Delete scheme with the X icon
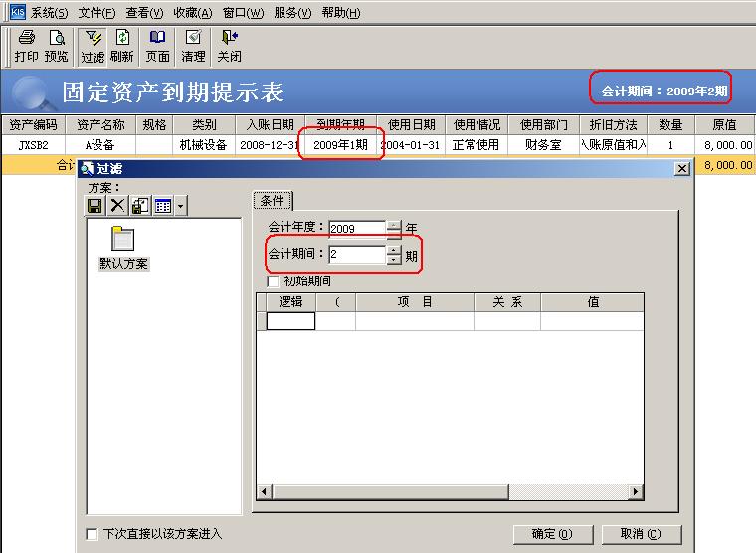 click(x=117, y=206)
